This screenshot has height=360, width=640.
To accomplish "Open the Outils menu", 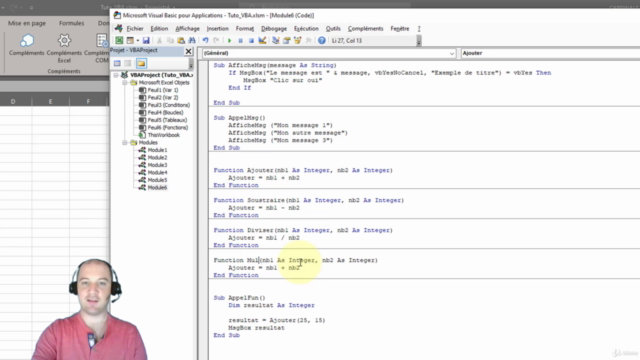I will point(333,29).
